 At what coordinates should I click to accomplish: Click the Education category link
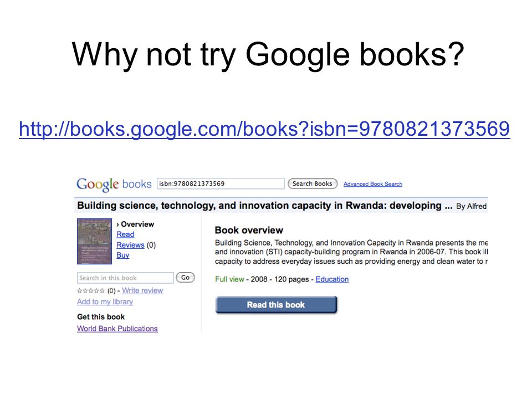332,279
